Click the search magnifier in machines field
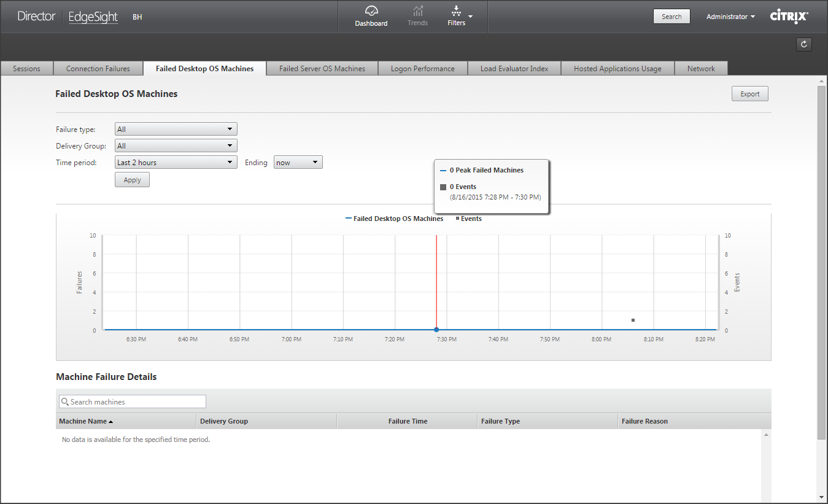Viewport: 828px width, 504px height. pos(64,402)
